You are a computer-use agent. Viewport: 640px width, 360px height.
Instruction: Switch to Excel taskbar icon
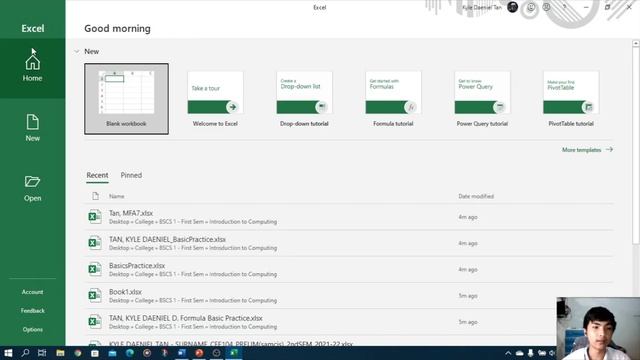click(234, 353)
